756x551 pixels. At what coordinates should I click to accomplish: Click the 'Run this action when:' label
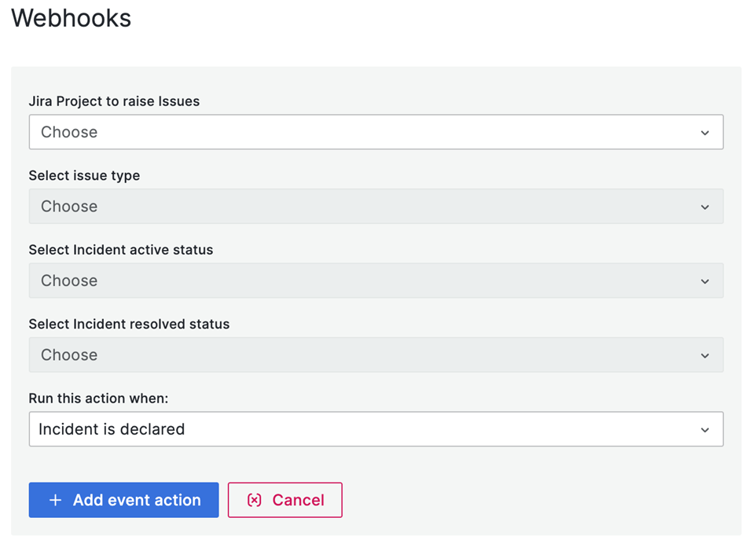[99, 399]
